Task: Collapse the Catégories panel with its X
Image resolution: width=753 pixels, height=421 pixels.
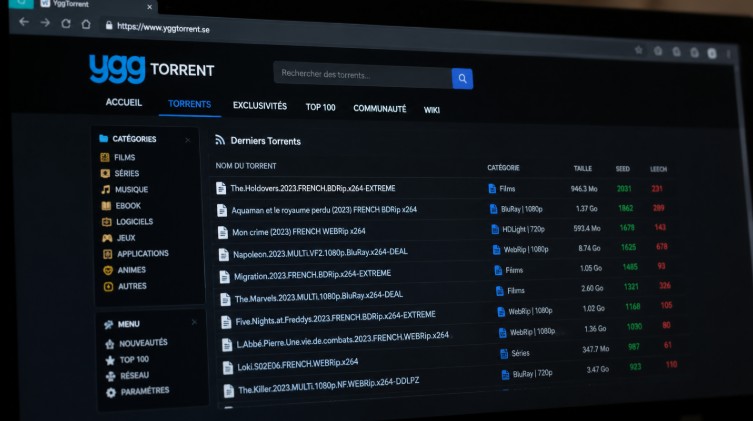Action: point(188,140)
